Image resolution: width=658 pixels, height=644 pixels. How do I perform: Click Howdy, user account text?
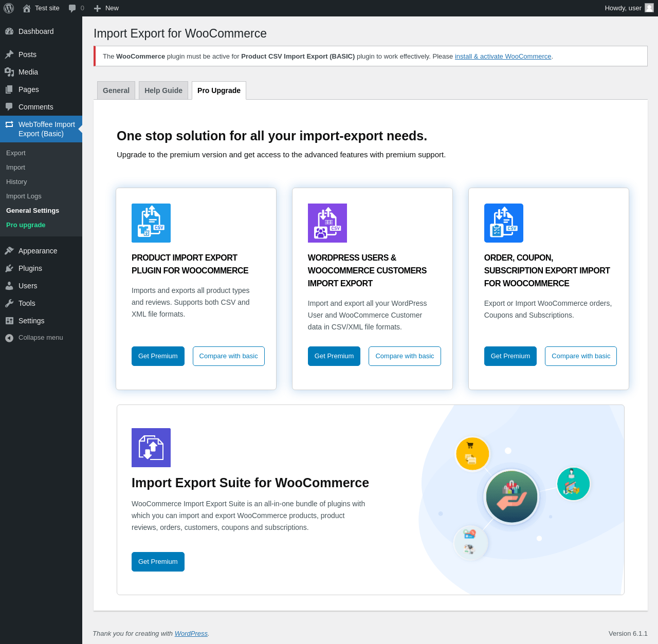coord(623,8)
